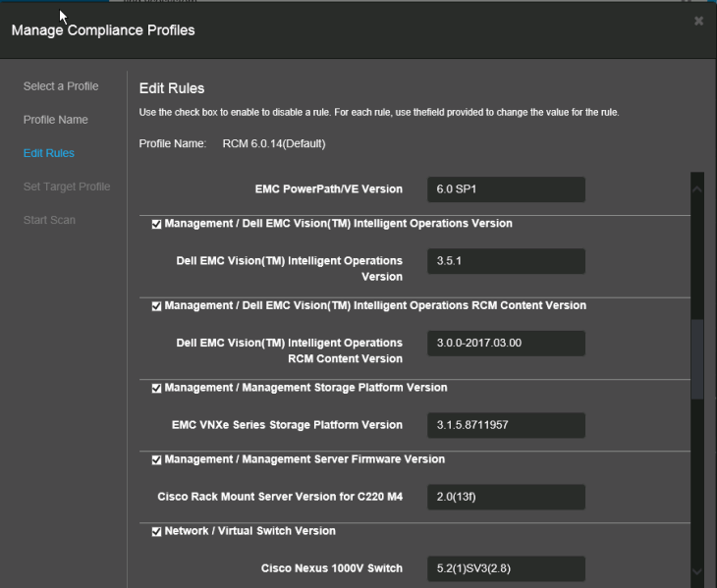
Task: Open the Select a Profile step
Action: click(x=61, y=86)
